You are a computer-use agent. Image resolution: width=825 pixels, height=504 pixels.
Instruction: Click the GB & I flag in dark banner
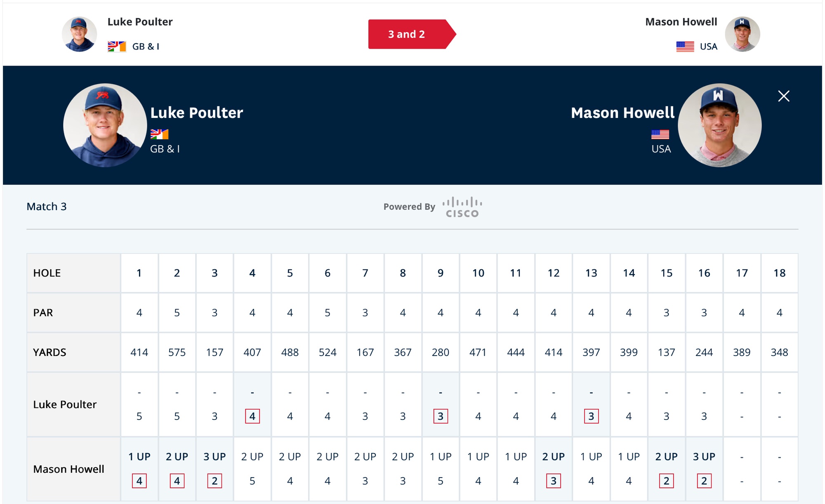[159, 134]
